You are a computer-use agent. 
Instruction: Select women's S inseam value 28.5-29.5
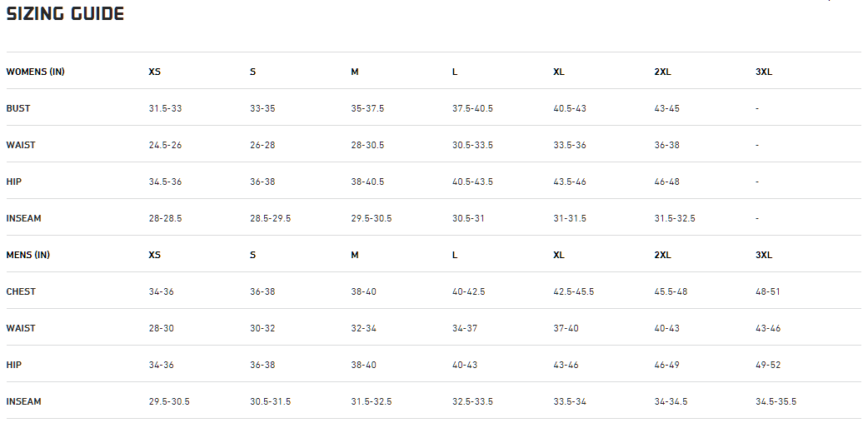pyautogui.click(x=271, y=218)
